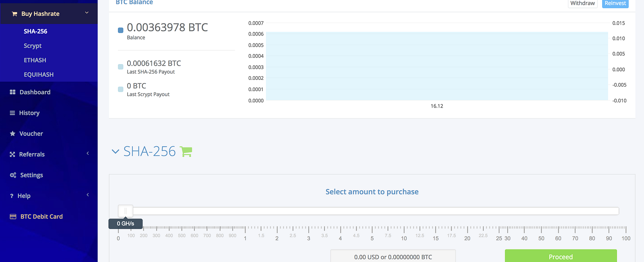Select Scrypt in the sidebar
This screenshot has width=644, height=262.
point(33,46)
